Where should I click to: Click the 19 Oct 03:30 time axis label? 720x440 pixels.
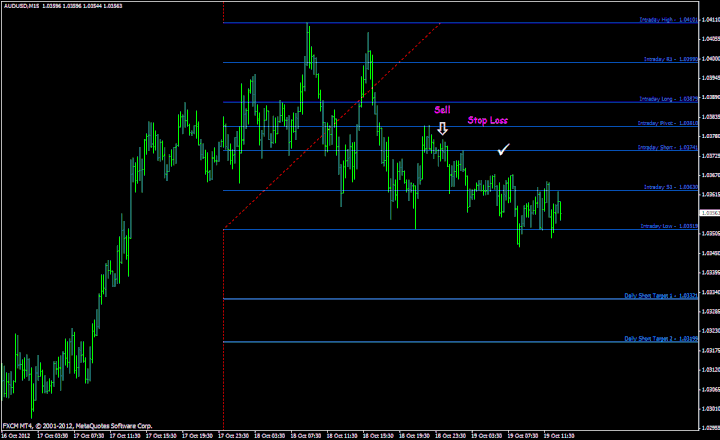coord(487,435)
